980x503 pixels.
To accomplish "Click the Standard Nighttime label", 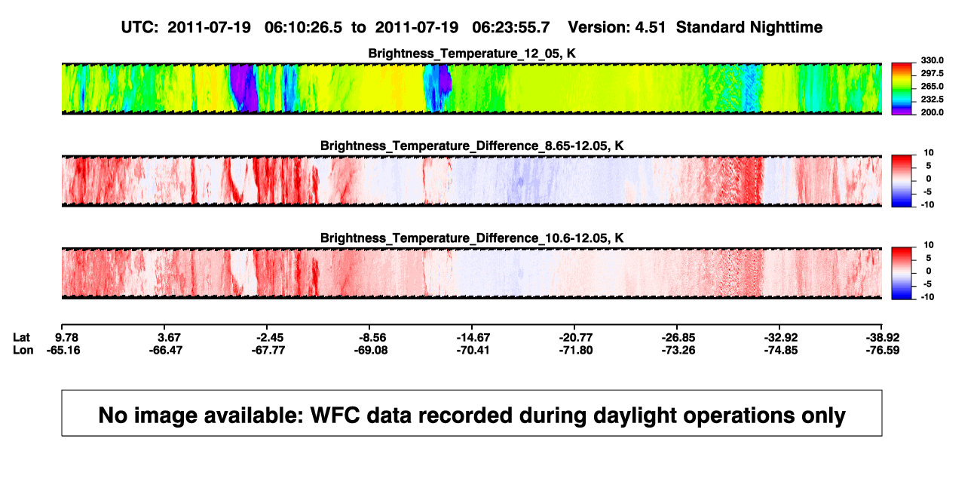I will (749, 27).
